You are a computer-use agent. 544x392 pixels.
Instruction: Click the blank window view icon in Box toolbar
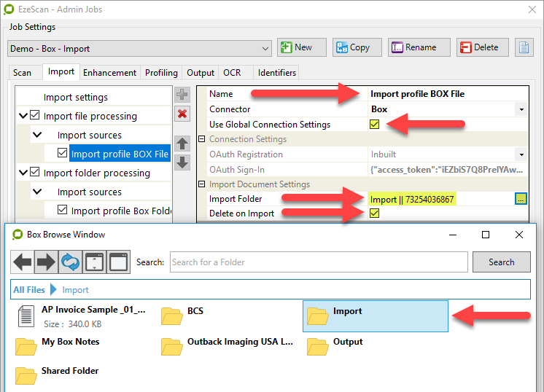[x=118, y=262]
